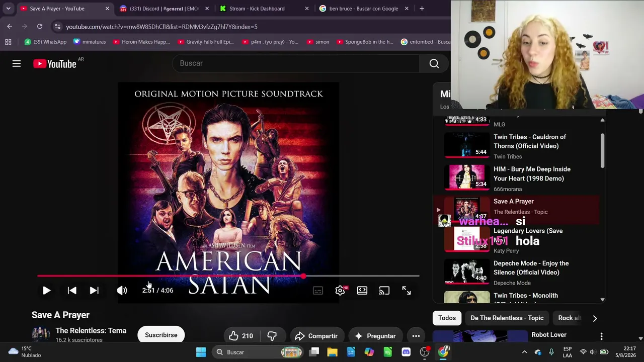Enter fullscreen in the YouTube player
The height and width of the screenshot is (362, 644).
click(407, 290)
